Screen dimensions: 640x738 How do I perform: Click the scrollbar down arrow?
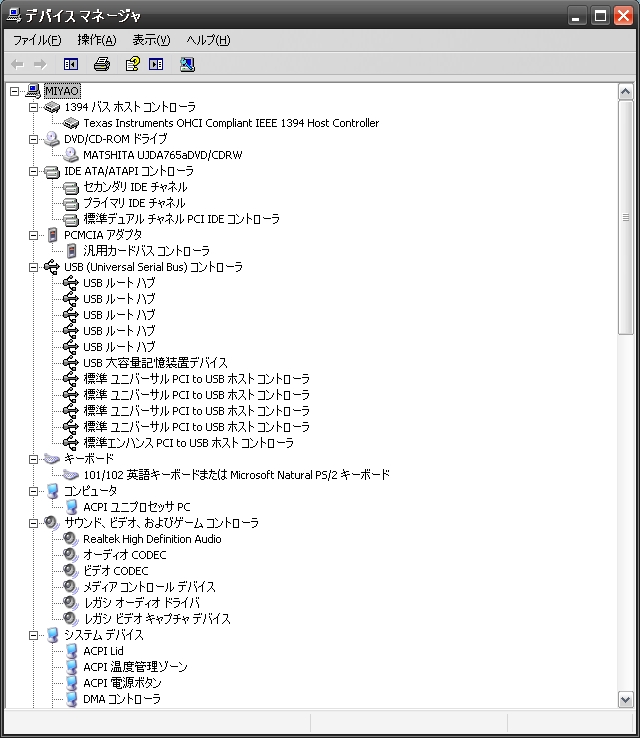tap(625, 700)
